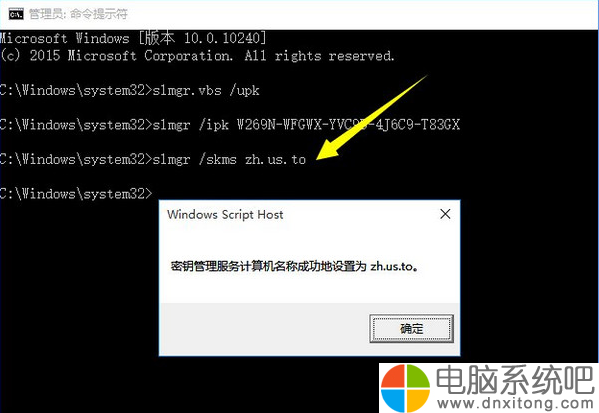Click the dialog message about zh.us.to

tap(294, 266)
